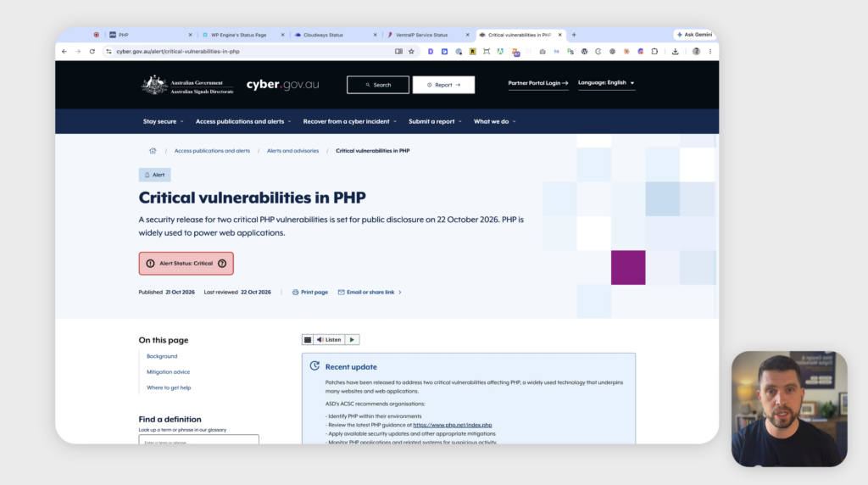This screenshot has height=485, width=868.
Task: Expand Access publications and alerts menu
Action: [243, 121]
